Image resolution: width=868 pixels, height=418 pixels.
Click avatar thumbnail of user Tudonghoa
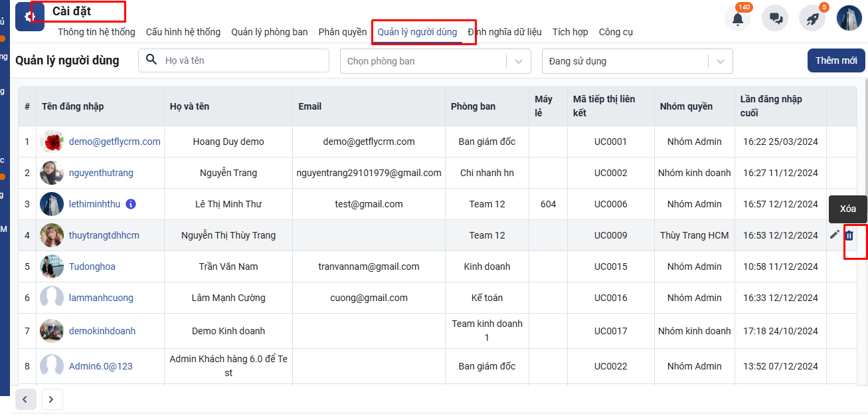[x=52, y=266]
